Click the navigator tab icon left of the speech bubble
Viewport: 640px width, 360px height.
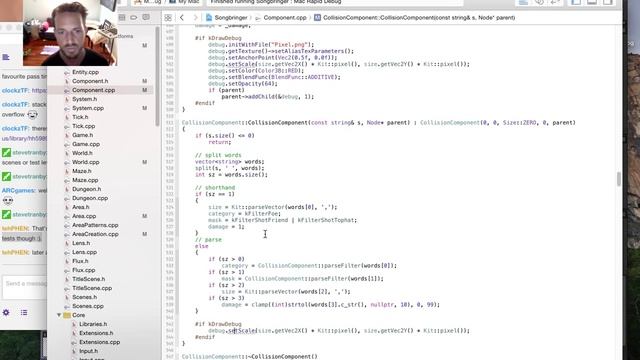(133, 18)
